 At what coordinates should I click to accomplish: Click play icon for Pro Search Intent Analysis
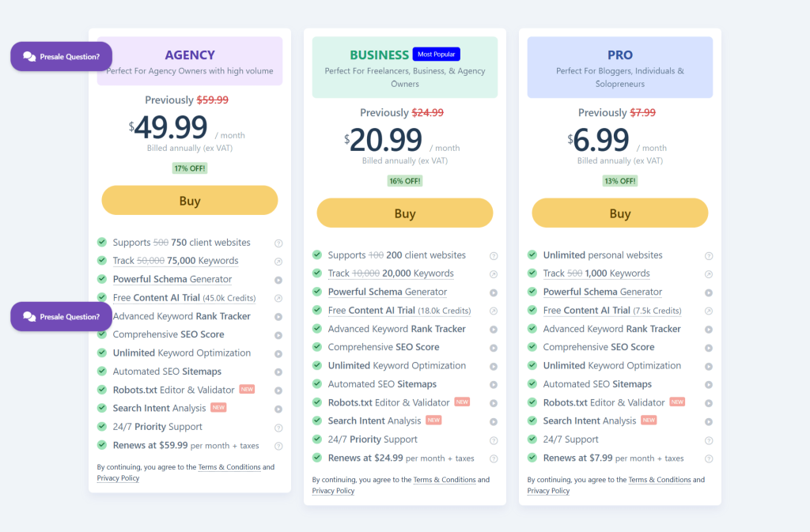click(709, 421)
